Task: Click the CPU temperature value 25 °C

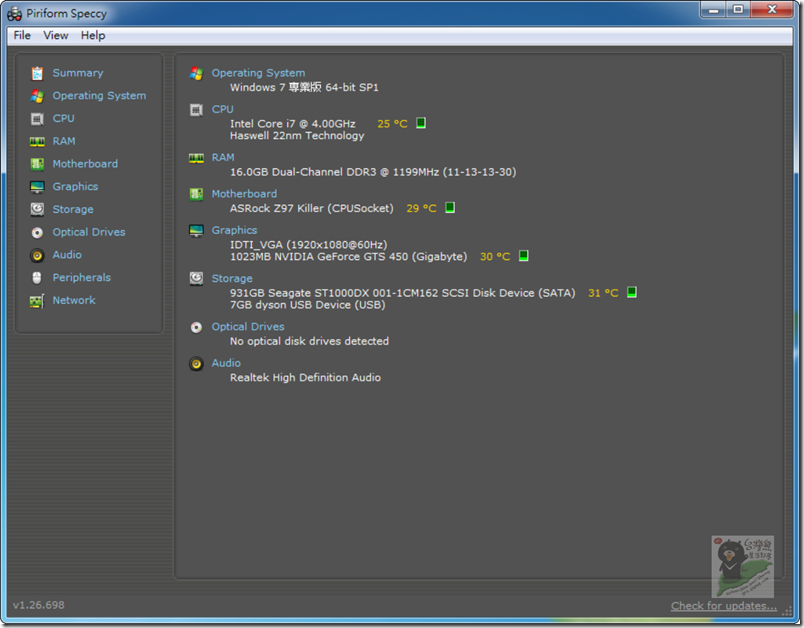Action: click(392, 124)
